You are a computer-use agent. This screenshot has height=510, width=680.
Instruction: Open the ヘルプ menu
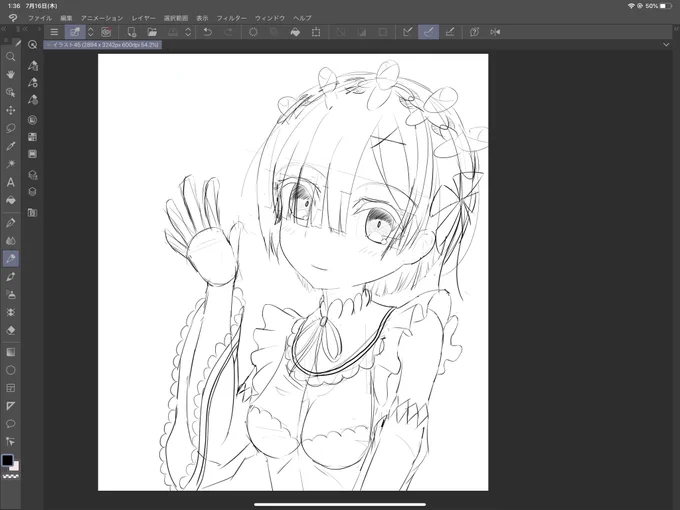(302, 18)
